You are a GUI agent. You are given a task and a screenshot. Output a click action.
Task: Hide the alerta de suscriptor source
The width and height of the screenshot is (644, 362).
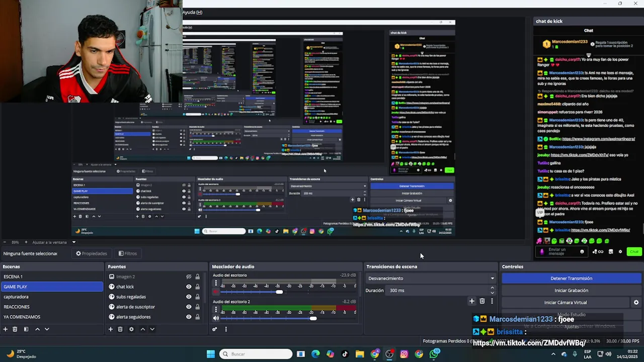pos(189,307)
